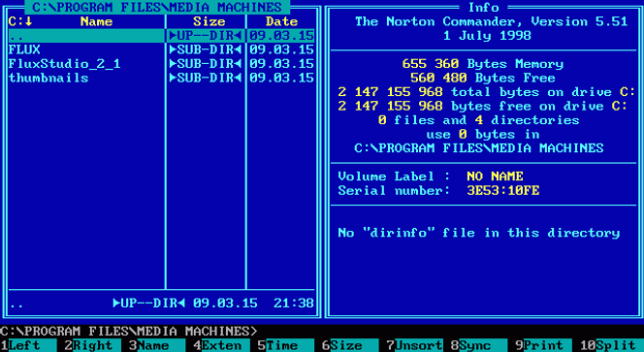The image size is (644, 352).
Task: Click date 09.03.15 of thumbnails row
Action: pyautogui.click(x=281, y=78)
